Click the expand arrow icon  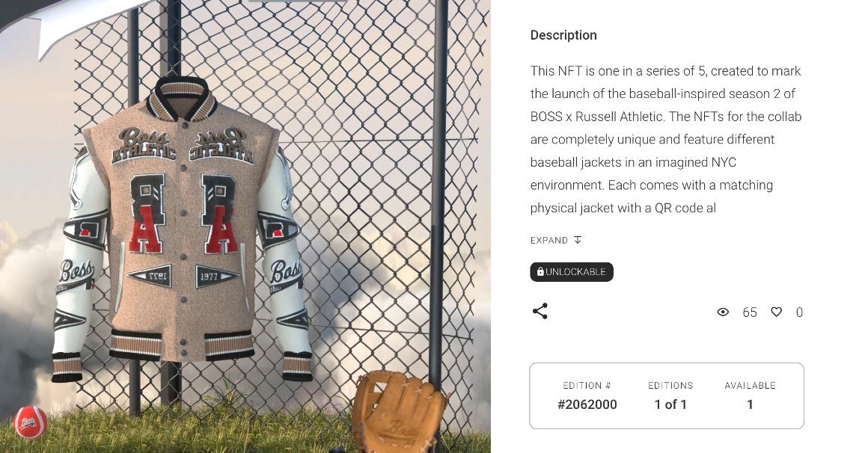578,240
